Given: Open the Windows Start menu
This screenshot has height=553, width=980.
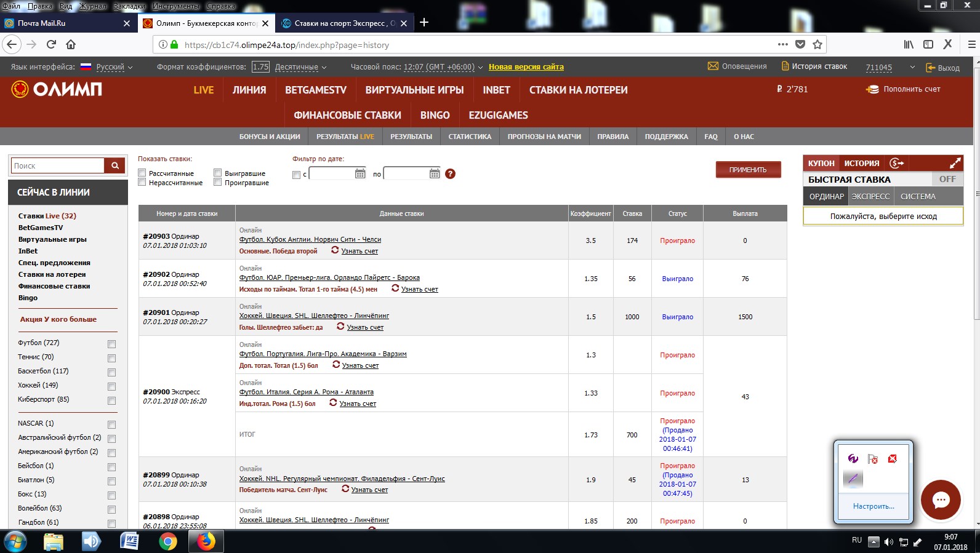Looking at the screenshot, I should tap(15, 542).
